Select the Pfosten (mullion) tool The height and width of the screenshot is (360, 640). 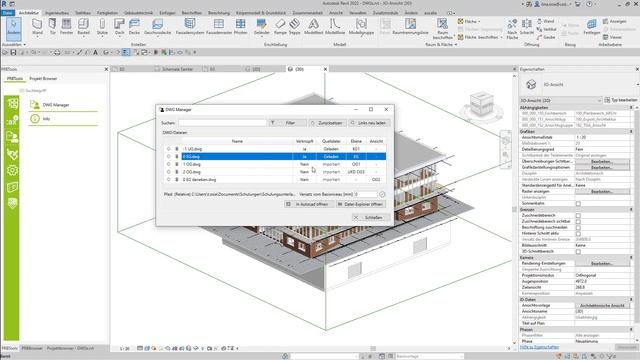tap(240, 27)
